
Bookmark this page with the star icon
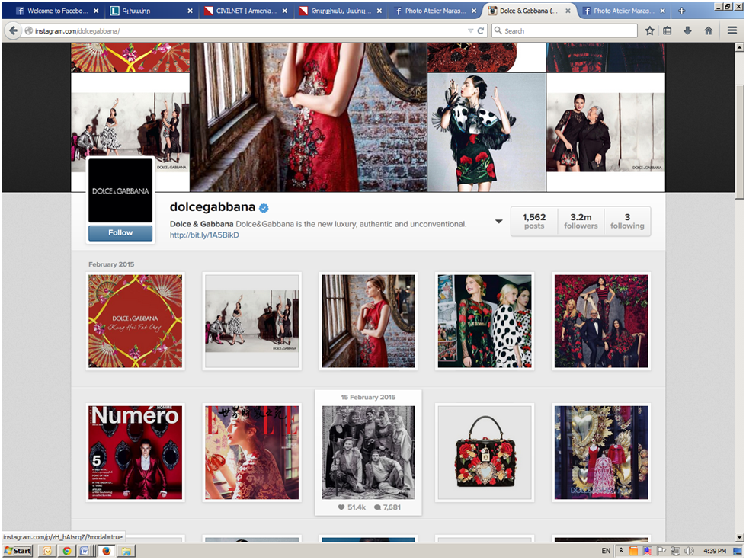(650, 30)
